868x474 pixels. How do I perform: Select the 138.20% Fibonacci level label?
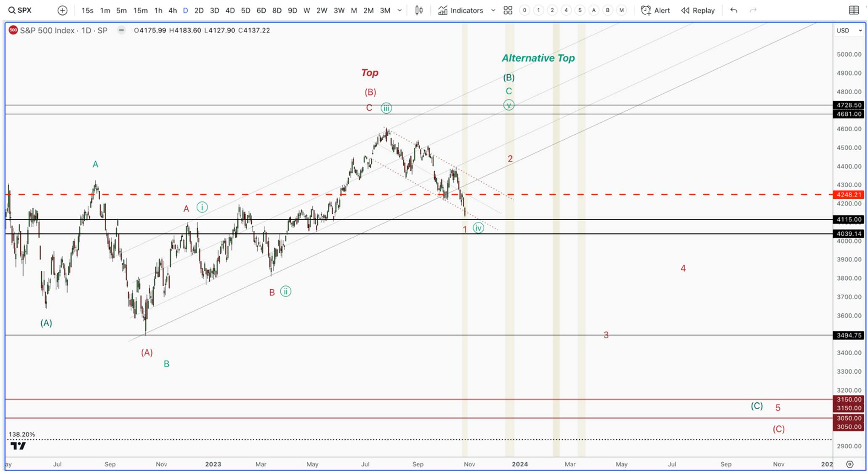point(22,434)
